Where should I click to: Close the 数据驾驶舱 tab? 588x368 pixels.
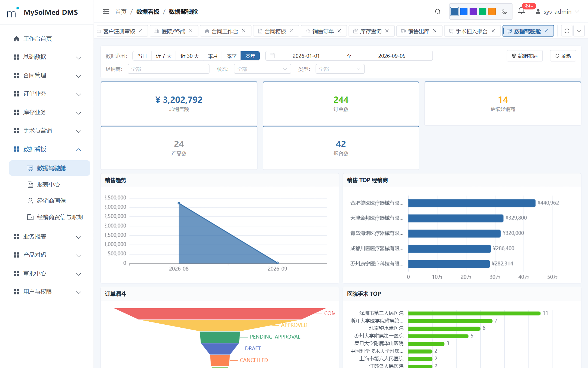point(546,31)
